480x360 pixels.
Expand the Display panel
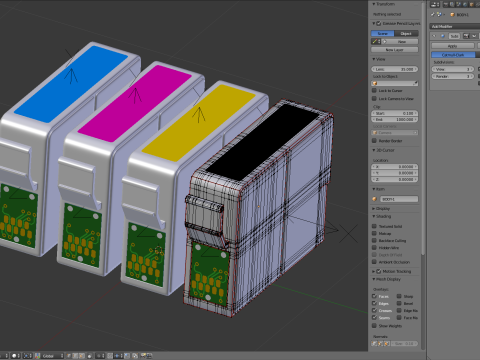coord(374,209)
